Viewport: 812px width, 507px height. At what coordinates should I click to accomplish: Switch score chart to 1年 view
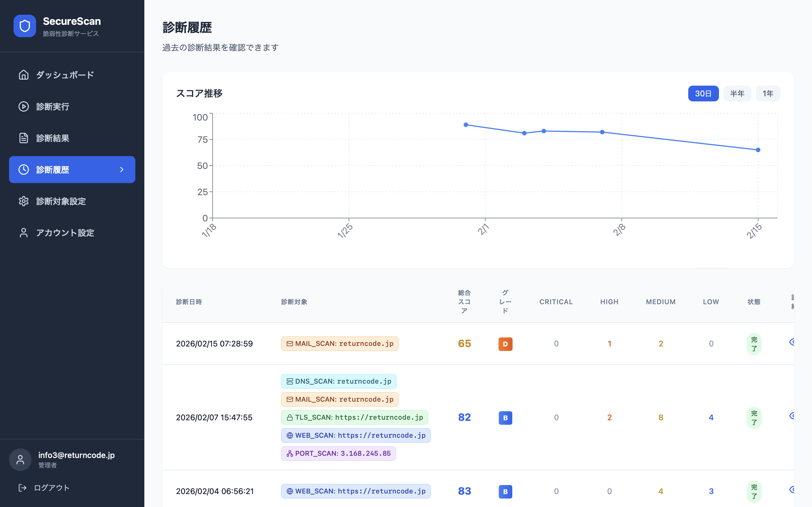point(768,94)
